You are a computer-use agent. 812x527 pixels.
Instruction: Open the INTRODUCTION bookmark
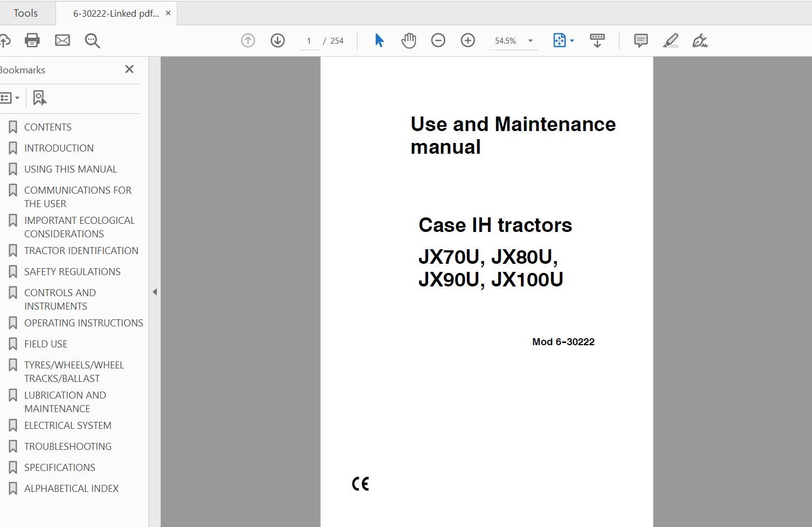59,148
